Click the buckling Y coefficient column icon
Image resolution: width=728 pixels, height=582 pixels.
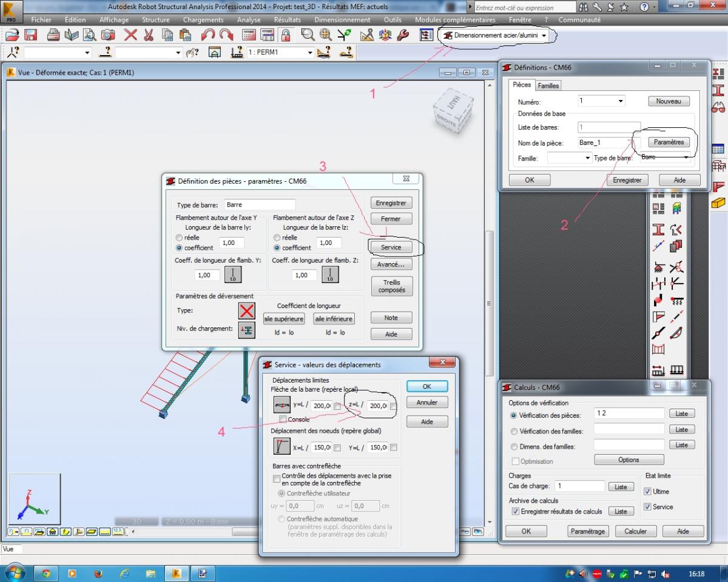tap(233, 275)
